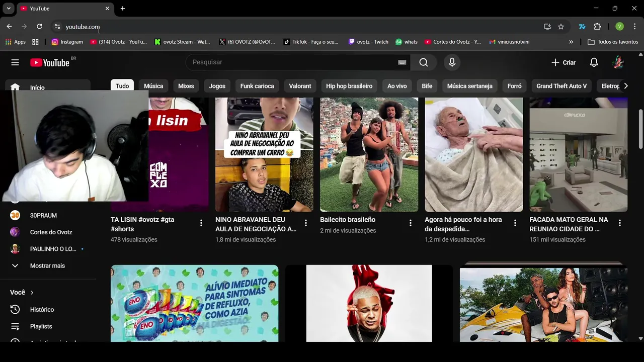Open the NINO ABRAVANEL short thumbnail
The image size is (644, 362).
click(264, 154)
